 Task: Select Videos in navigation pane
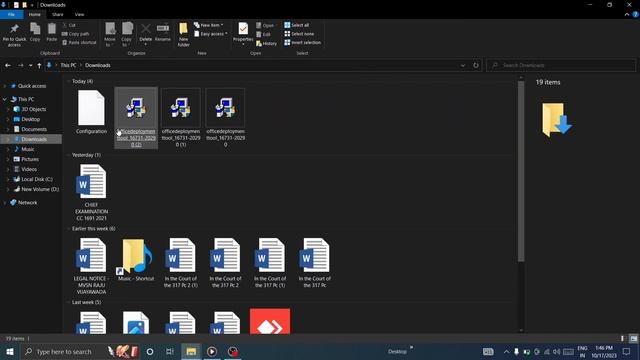click(29, 169)
